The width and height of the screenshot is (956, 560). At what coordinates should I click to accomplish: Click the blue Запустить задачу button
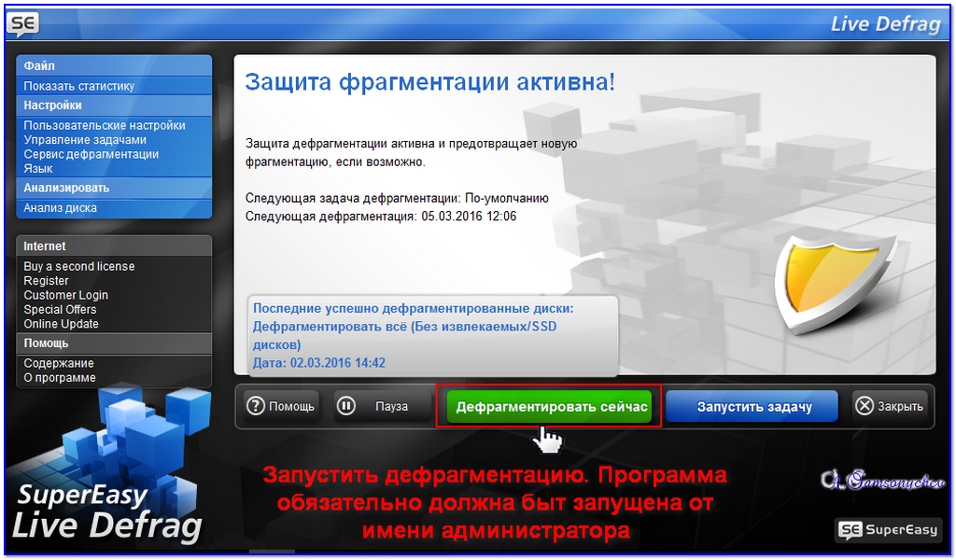pyautogui.click(x=752, y=406)
